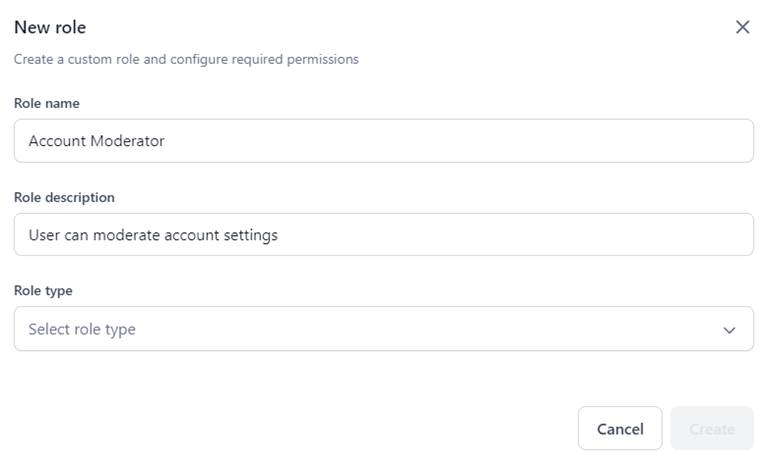Click the Role type label

click(43, 291)
